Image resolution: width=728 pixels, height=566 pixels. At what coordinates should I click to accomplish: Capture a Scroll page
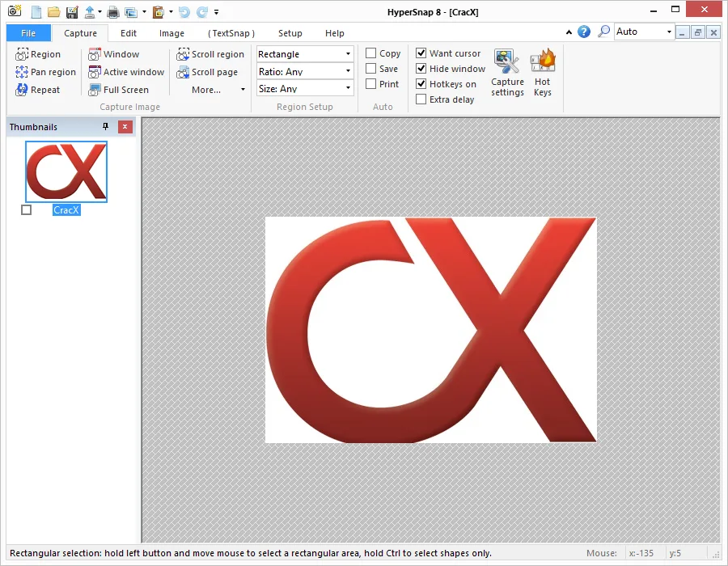click(207, 72)
